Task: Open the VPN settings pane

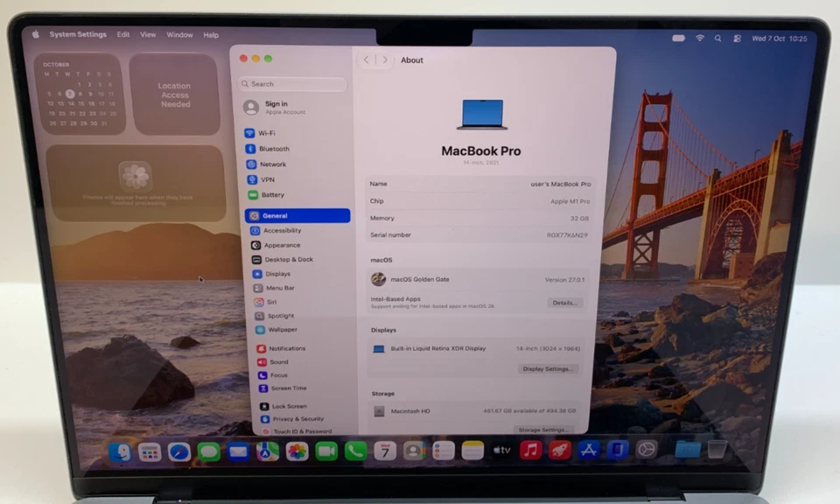Action: pyautogui.click(x=261, y=179)
